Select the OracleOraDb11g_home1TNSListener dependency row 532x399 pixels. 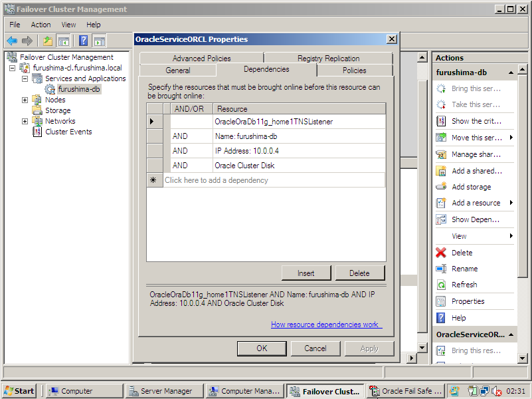tap(266, 122)
